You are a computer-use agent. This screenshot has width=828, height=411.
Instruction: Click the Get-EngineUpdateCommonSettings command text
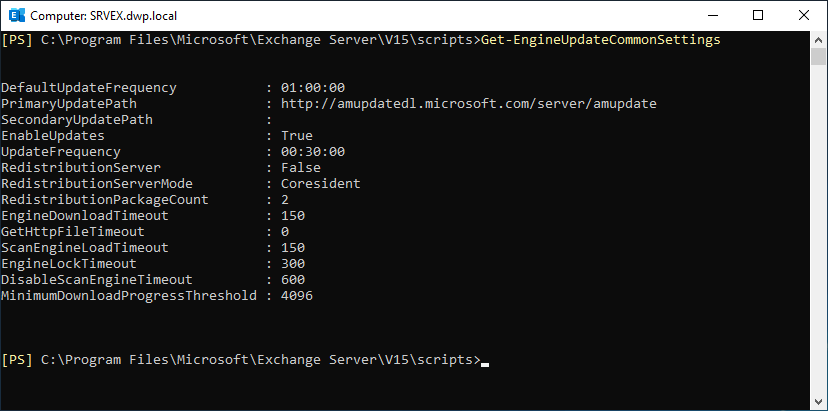pyautogui.click(x=600, y=40)
